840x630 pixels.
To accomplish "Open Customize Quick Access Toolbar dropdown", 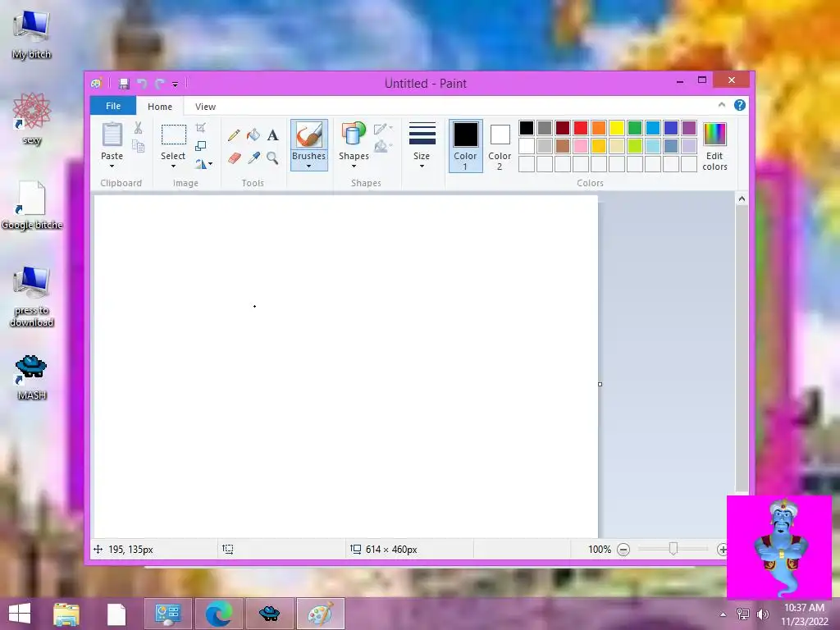I will [176, 84].
